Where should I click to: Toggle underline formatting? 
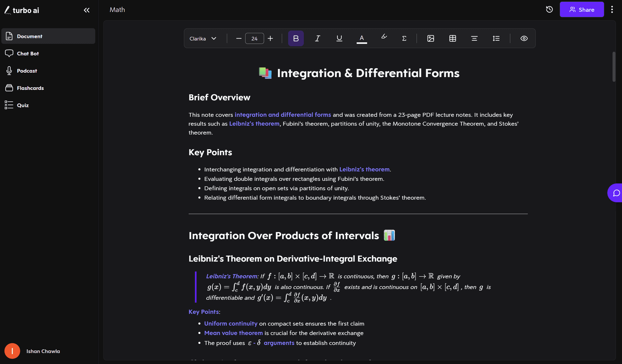[x=339, y=39]
